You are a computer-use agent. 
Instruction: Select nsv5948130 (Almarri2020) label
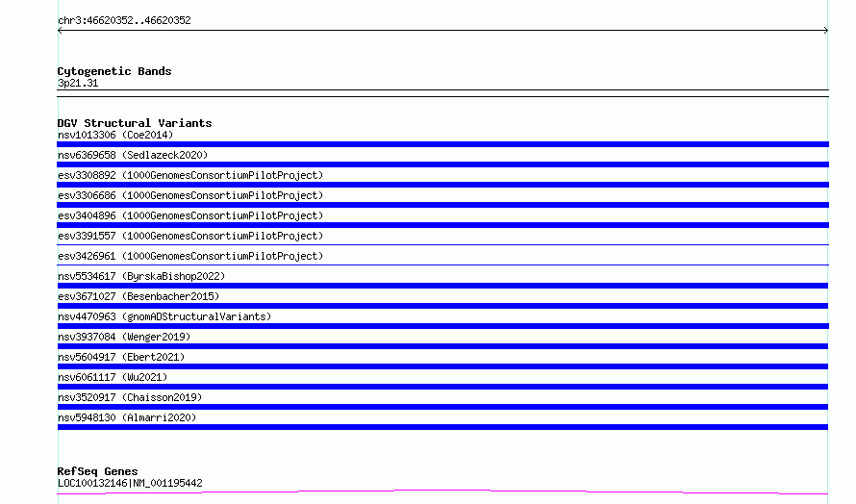pyautogui.click(x=127, y=417)
